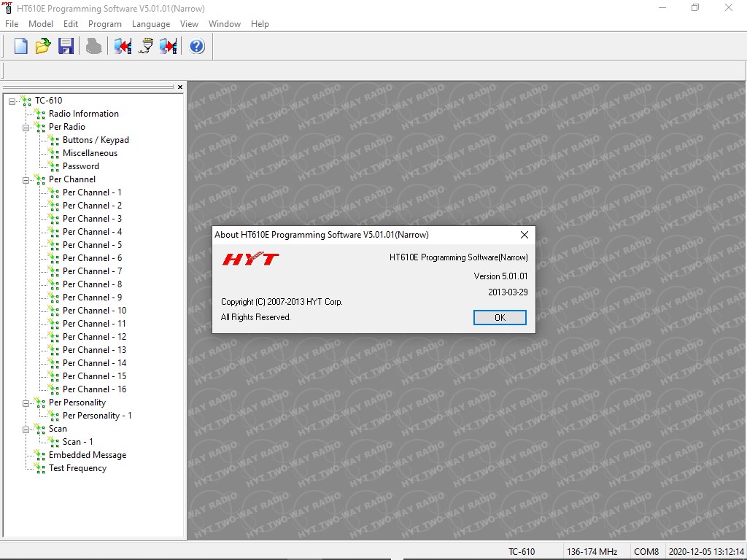Collapse the Scan node
This screenshot has height=560, width=747.
pos(26,429)
